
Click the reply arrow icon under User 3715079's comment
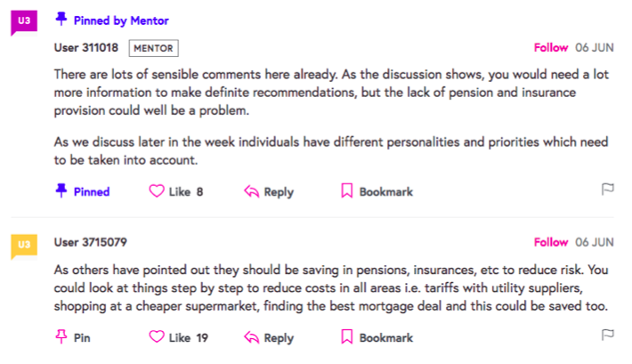coord(251,337)
